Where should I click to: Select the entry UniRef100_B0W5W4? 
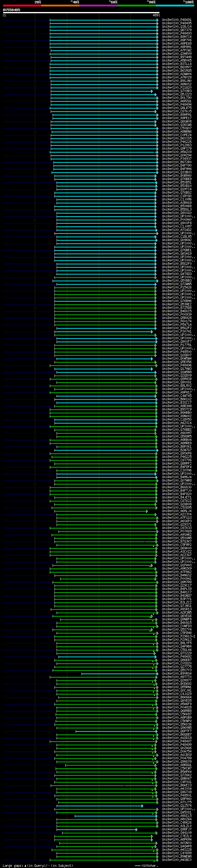point(176,358)
